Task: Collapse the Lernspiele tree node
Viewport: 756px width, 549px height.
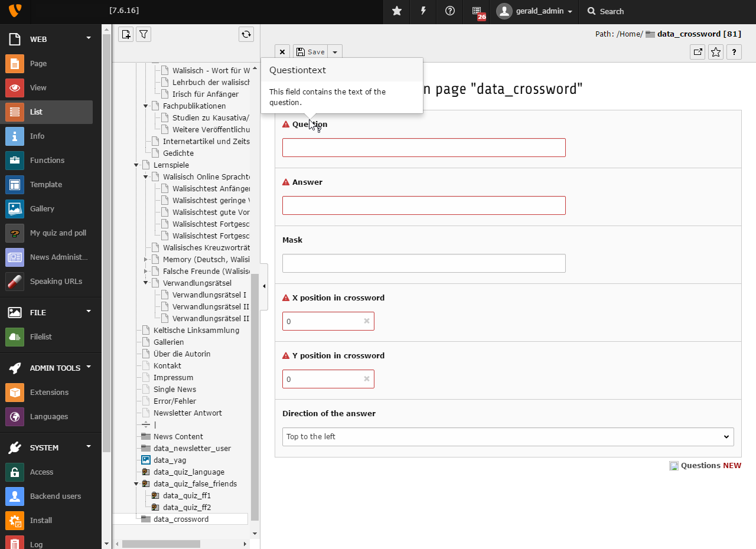Action: 136,165
